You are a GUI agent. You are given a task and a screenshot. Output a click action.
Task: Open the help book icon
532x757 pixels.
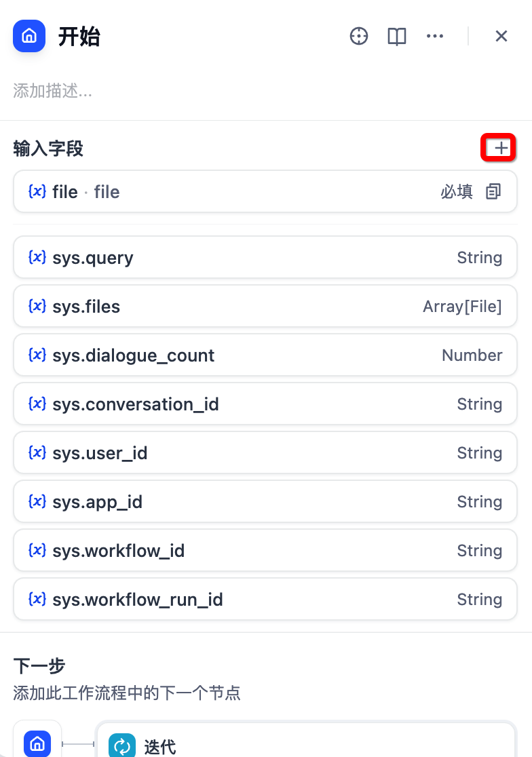coord(397,36)
